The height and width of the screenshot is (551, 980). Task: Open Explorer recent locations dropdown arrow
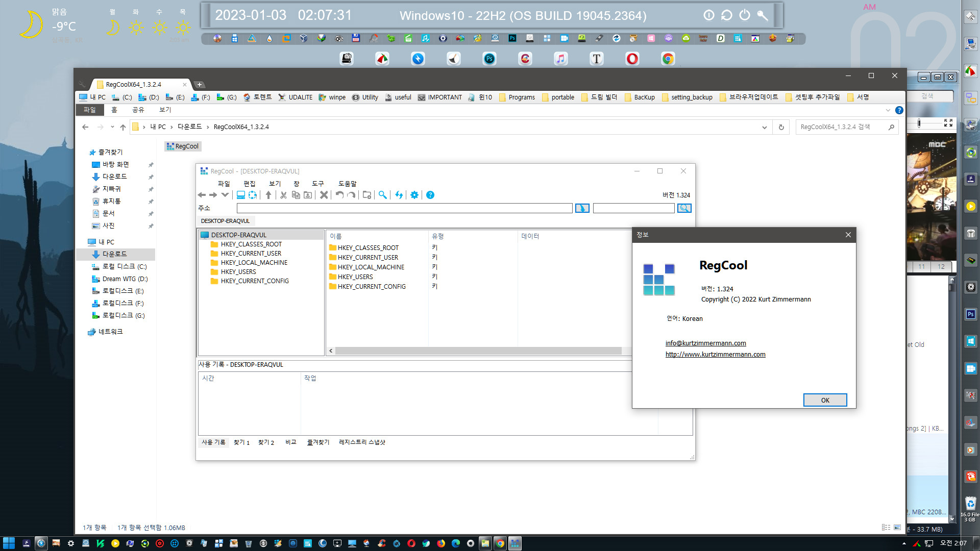(112, 127)
